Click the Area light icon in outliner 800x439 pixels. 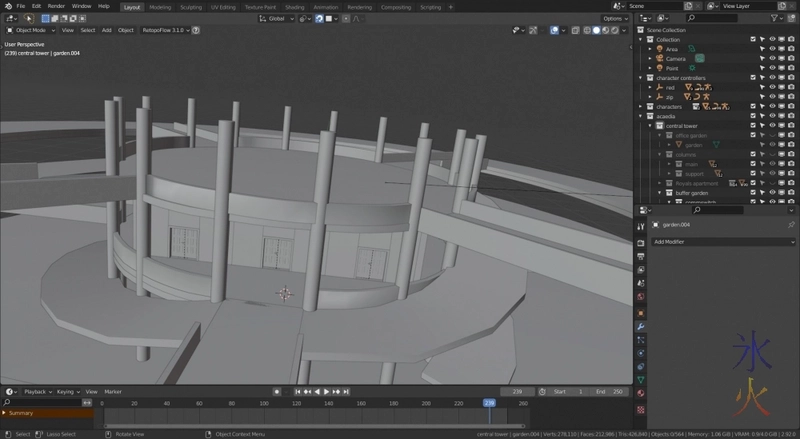click(658, 48)
